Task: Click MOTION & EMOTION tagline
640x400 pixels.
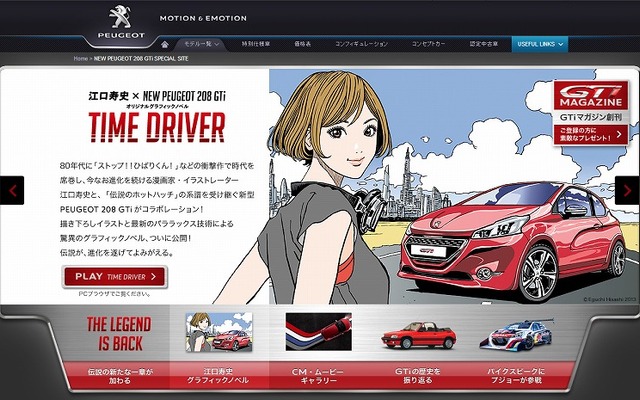Action: (x=203, y=18)
